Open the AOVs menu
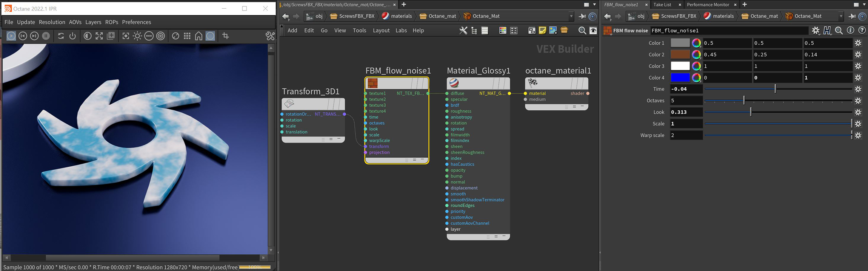868x271 pixels. point(75,22)
